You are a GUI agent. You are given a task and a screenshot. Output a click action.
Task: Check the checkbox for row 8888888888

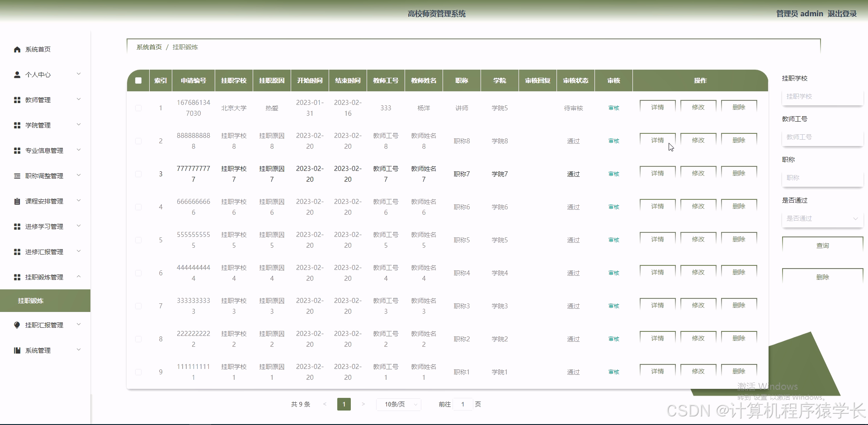[138, 141]
